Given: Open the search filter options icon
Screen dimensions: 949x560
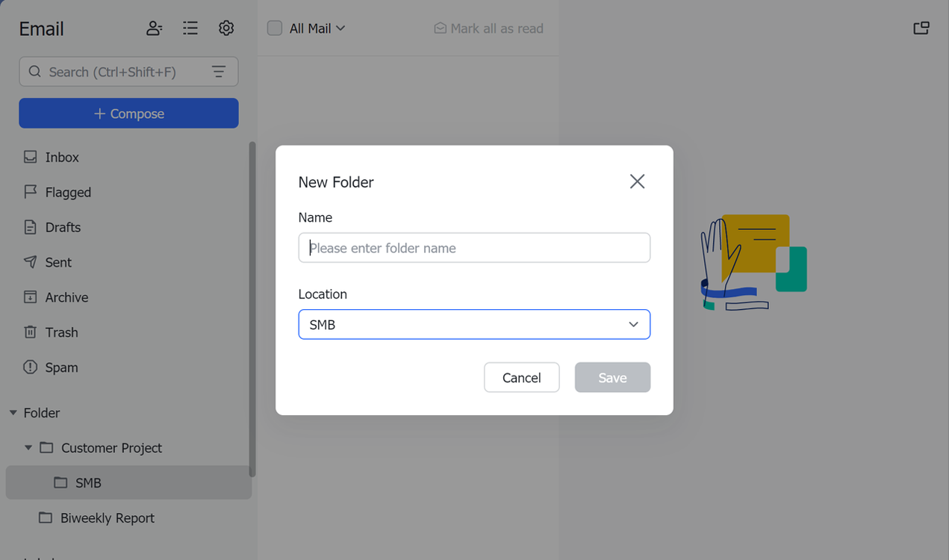Looking at the screenshot, I should pyautogui.click(x=218, y=71).
